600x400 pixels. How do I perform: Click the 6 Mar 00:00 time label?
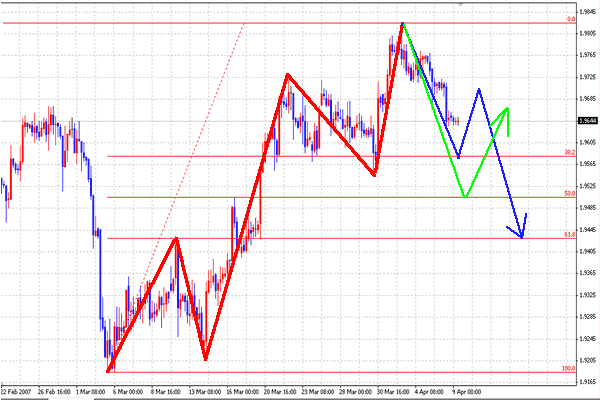(128, 392)
